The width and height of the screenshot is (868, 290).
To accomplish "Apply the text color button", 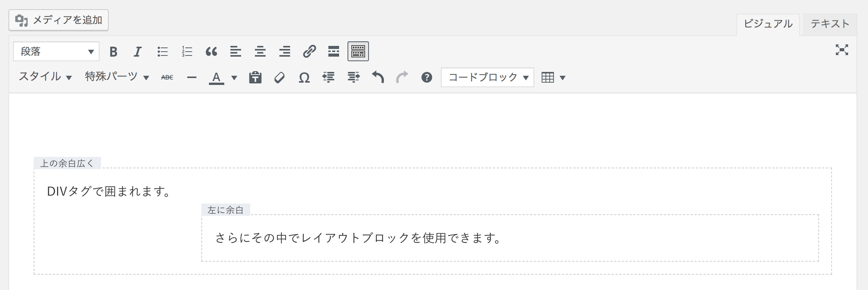I will click(x=217, y=77).
